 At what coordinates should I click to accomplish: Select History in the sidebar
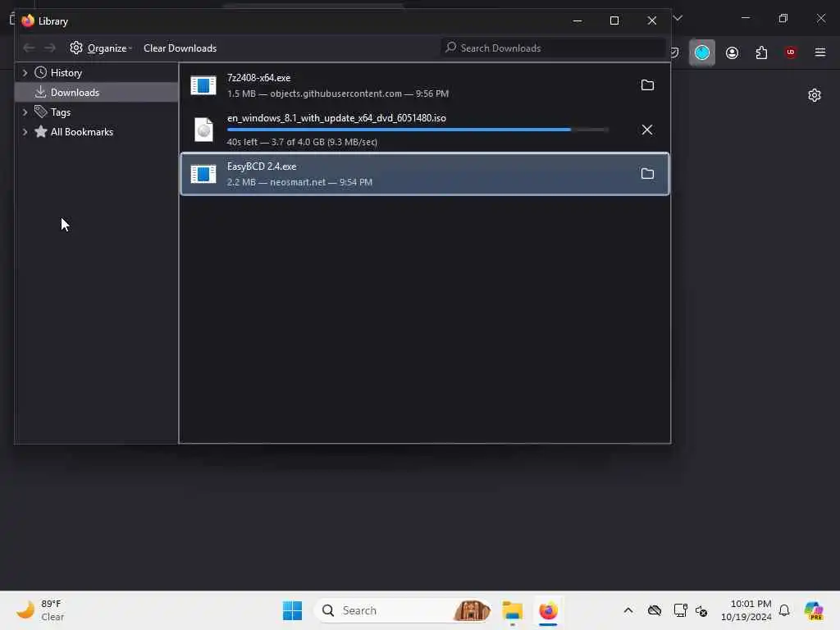point(66,72)
